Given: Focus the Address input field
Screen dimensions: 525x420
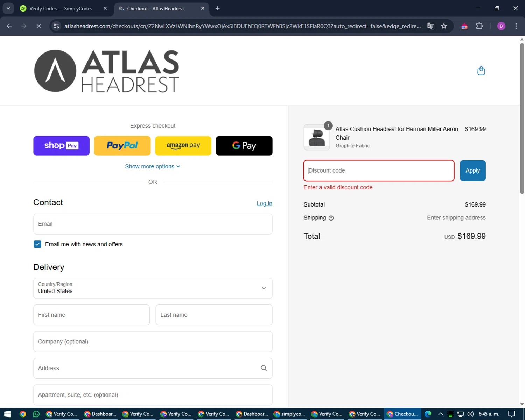Looking at the screenshot, I should click(x=153, y=368).
